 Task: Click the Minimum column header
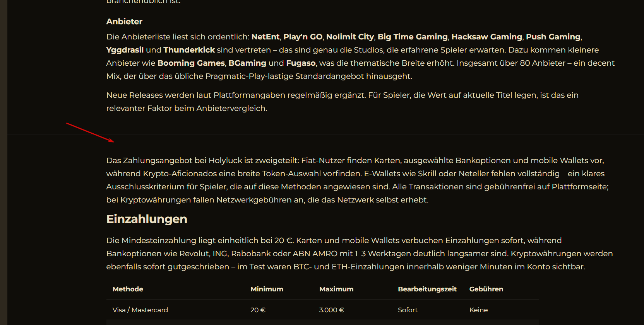[267, 289]
